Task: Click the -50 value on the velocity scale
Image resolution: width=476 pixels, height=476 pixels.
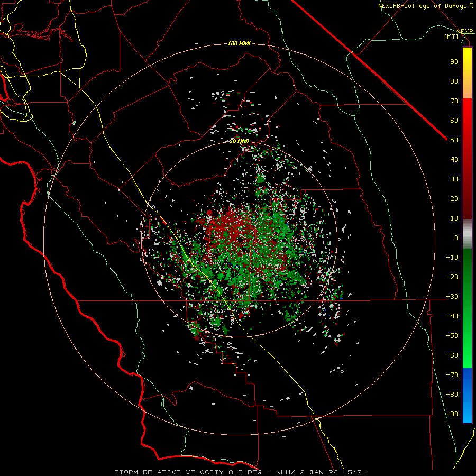Action: click(x=452, y=336)
